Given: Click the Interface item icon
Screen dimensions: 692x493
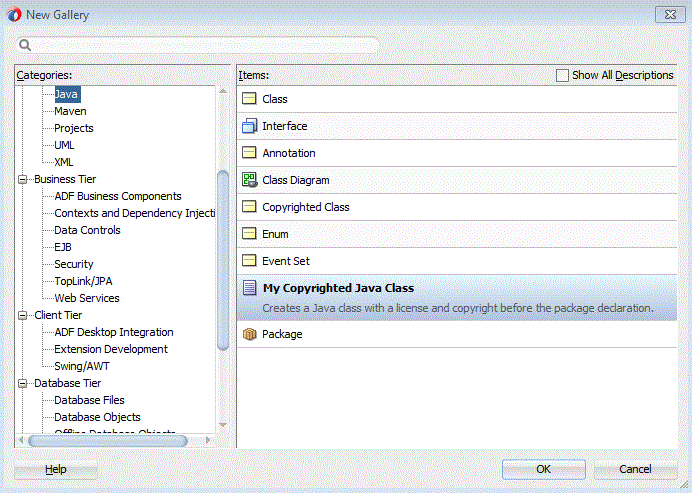Looking at the screenshot, I should pos(249,126).
